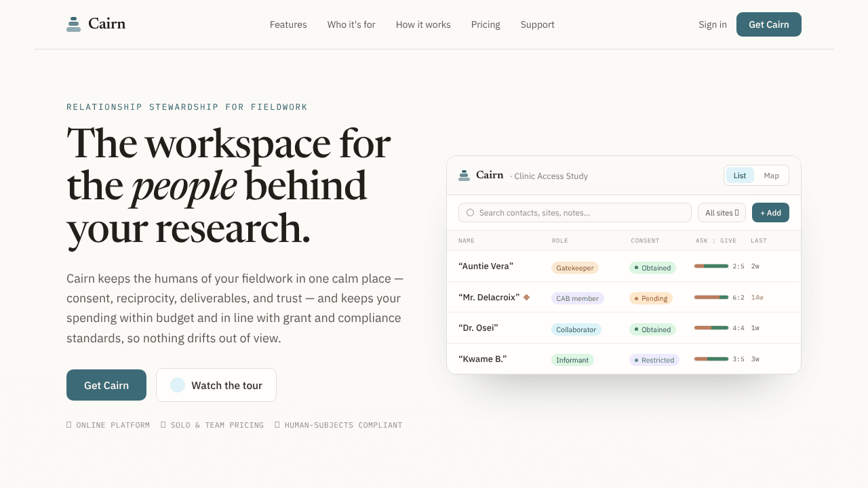Viewport: 868px width, 488px height.
Task: Click Kwame B.'s 3:5 ratio bar
Action: 711,359
